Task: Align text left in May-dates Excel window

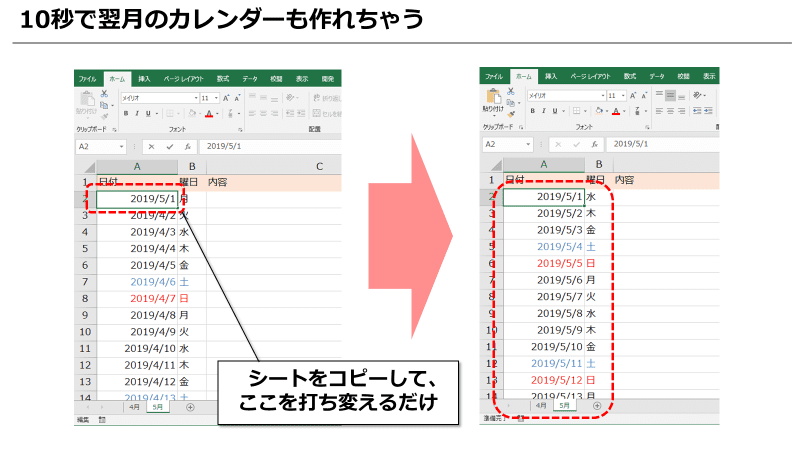Action: 659,111
